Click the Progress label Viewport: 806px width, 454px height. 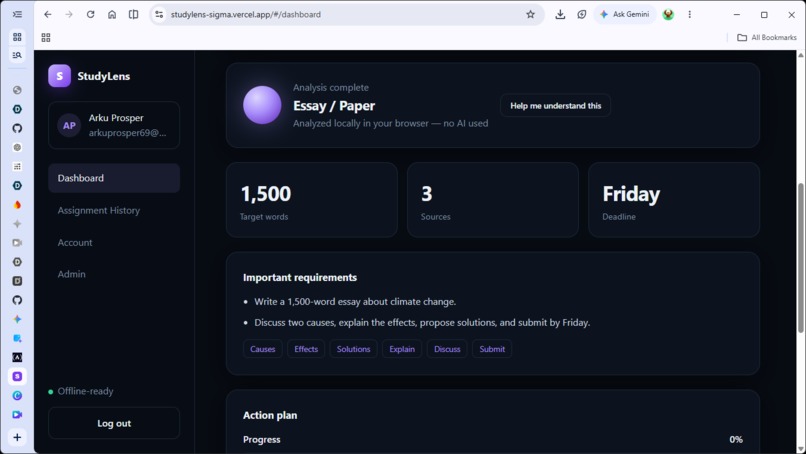coord(262,440)
